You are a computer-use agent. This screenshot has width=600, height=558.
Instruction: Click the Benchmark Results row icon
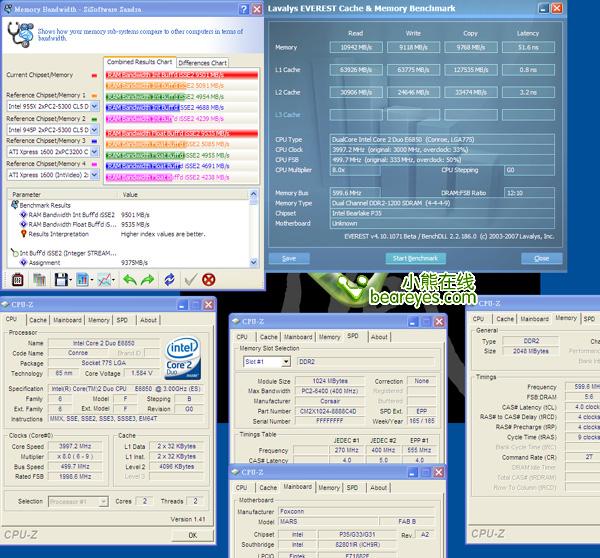coord(15,205)
